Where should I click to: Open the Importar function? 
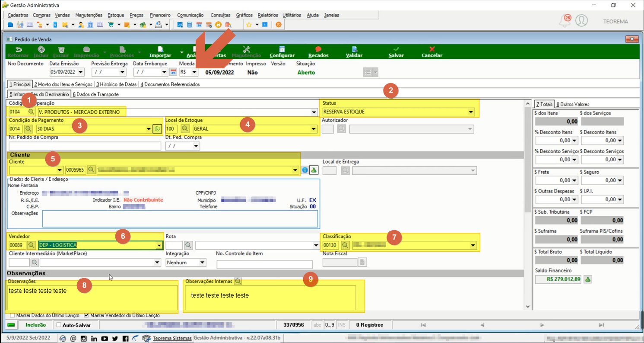160,52
